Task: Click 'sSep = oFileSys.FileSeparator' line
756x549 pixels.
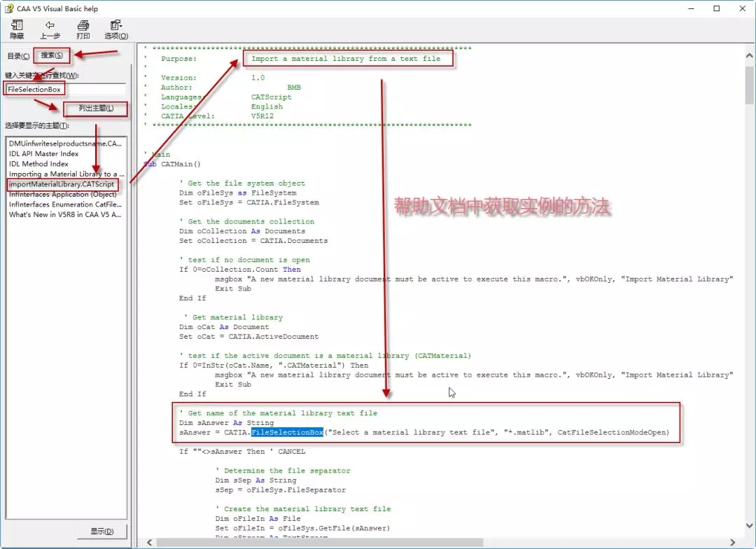Action: point(281,490)
